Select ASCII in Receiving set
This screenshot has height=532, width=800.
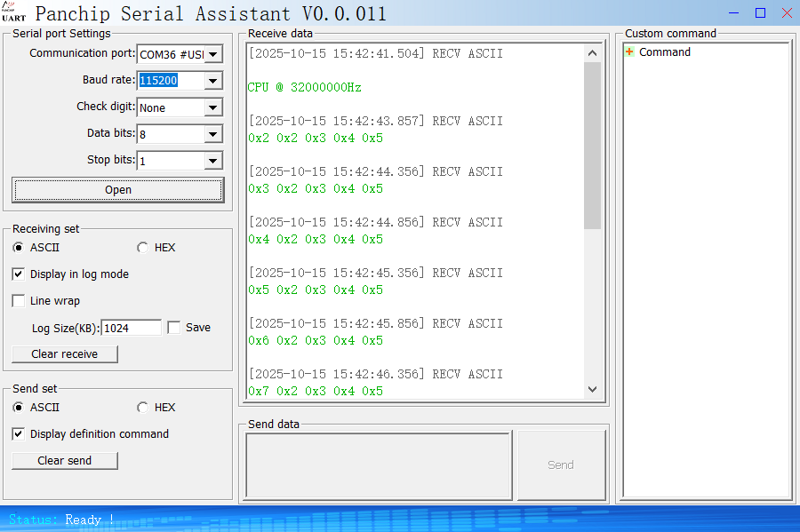19,248
